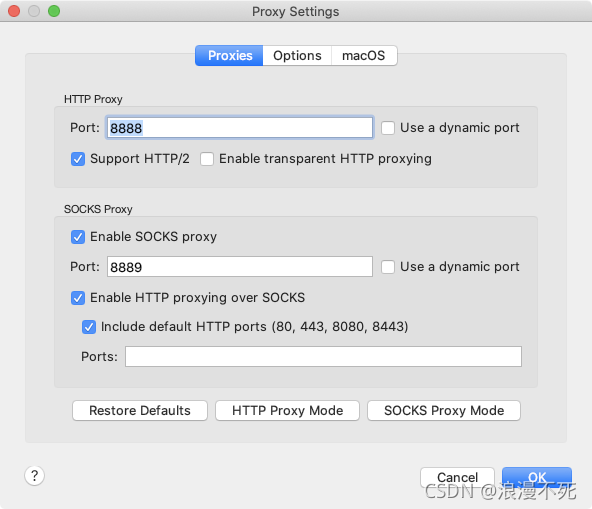
Task: Disable the Enable SOCKS proxy checkbox
Action: pos(78,237)
